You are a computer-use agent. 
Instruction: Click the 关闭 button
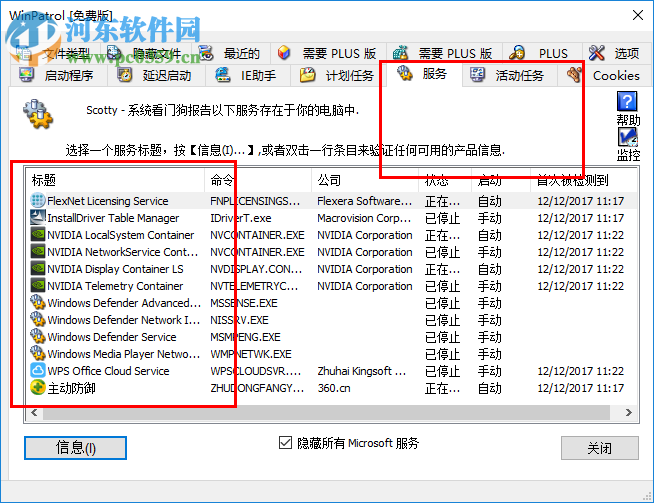(599, 448)
